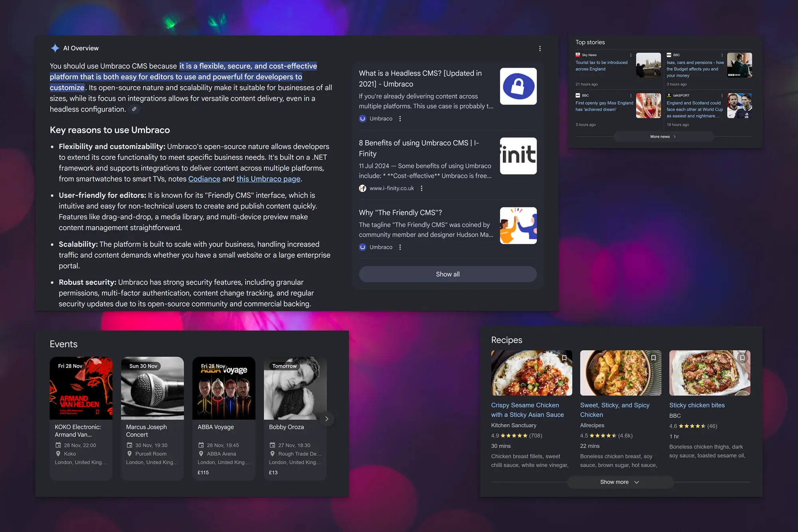This screenshot has width=798, height=532.
Task: Open the AI Overview three-dot menu
Action: (x=540, y=48)
